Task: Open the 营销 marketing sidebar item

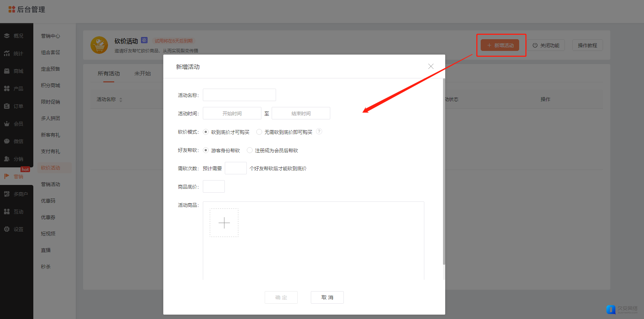Action: click(x=16, y=177)
